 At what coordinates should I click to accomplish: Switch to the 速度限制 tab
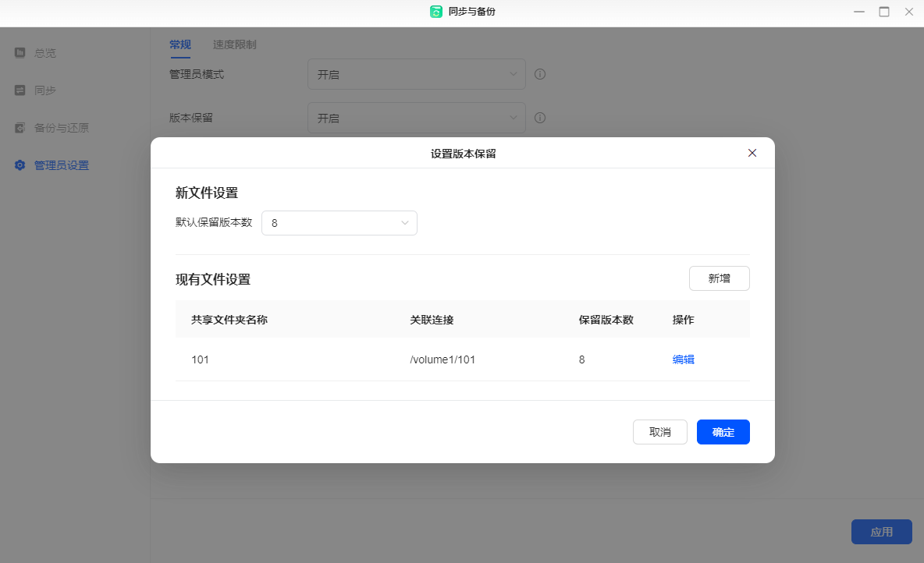point(235,44)
